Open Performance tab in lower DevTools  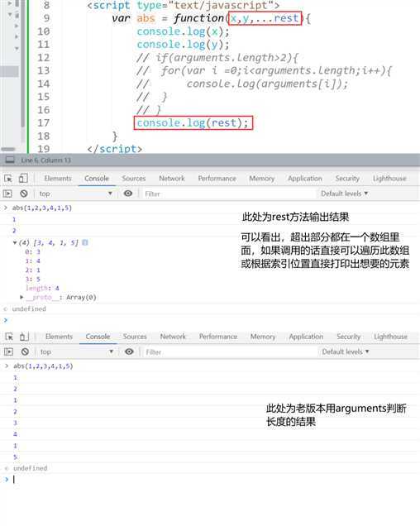point(218,337)
